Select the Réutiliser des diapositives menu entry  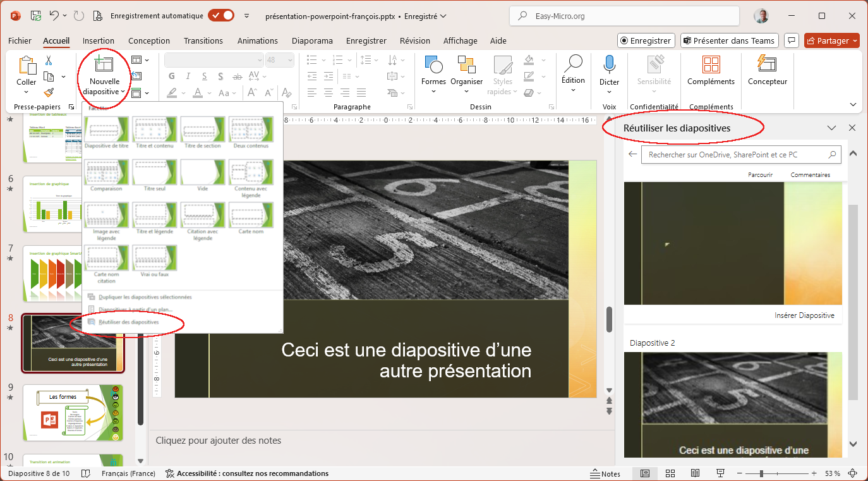[x=128, y=322]
